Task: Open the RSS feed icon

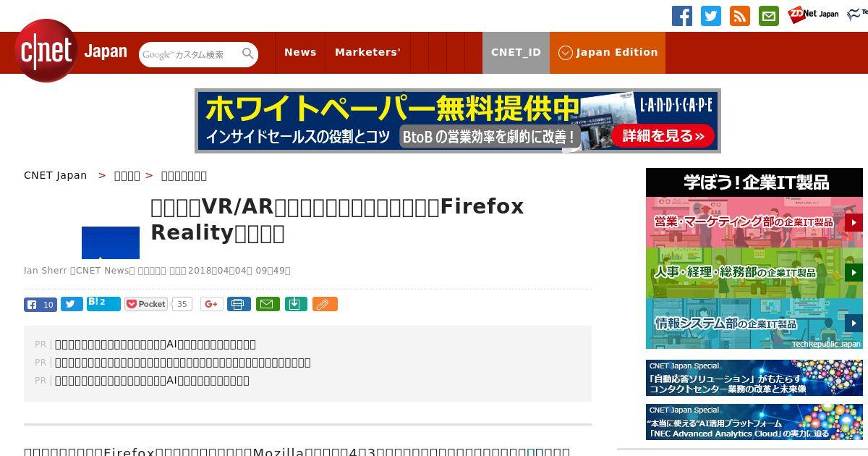Action: click(739, 16)
